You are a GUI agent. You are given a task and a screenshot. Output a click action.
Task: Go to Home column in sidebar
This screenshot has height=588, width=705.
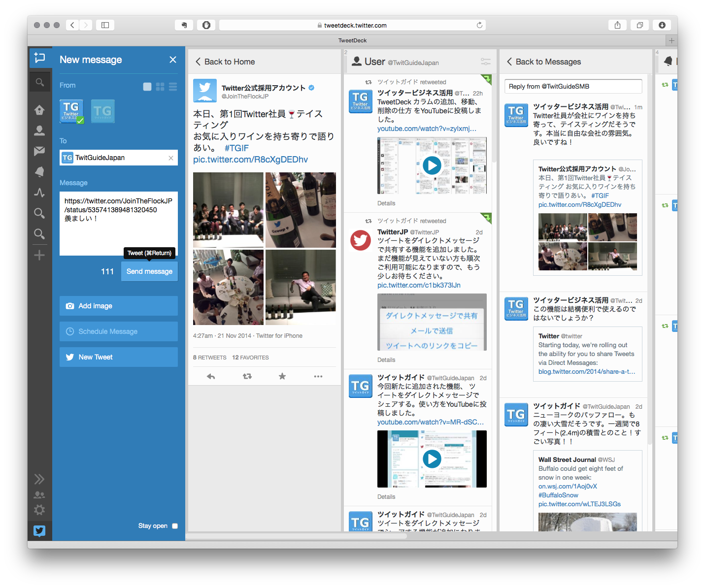(x=39, y=110)
